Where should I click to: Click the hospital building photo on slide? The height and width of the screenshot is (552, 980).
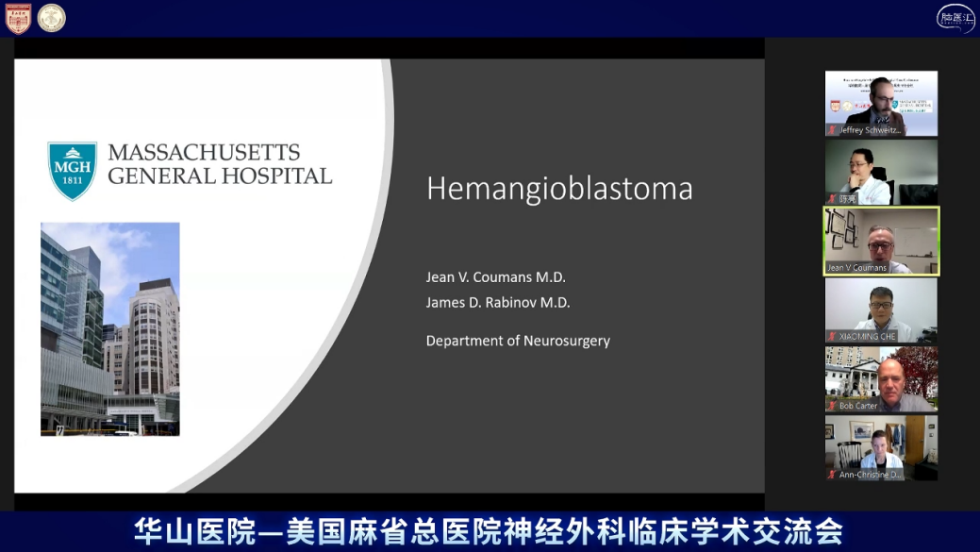(110, 328)
